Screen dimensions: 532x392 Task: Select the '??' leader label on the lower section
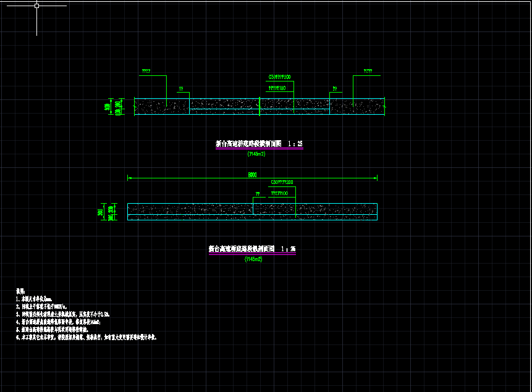pos(258,194)
